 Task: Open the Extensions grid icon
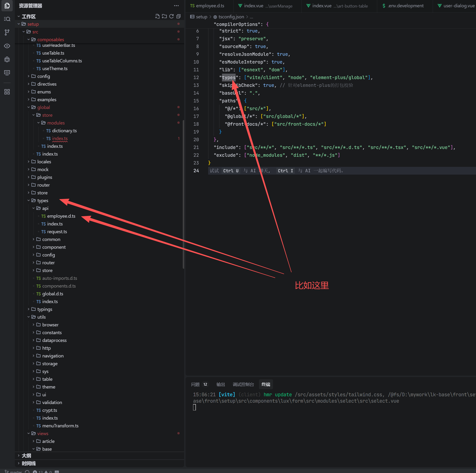[x=7, y=92]
